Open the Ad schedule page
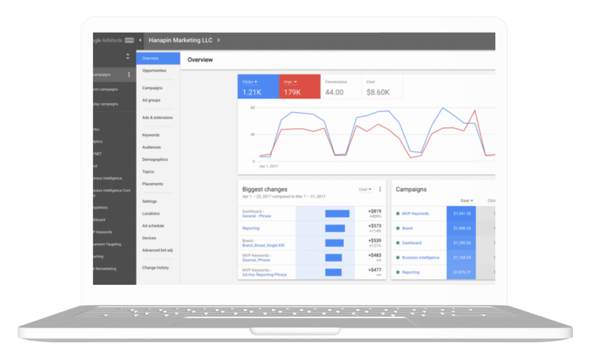Image resolution: width=590 pixels, height=364 pixels. [153, 226]
